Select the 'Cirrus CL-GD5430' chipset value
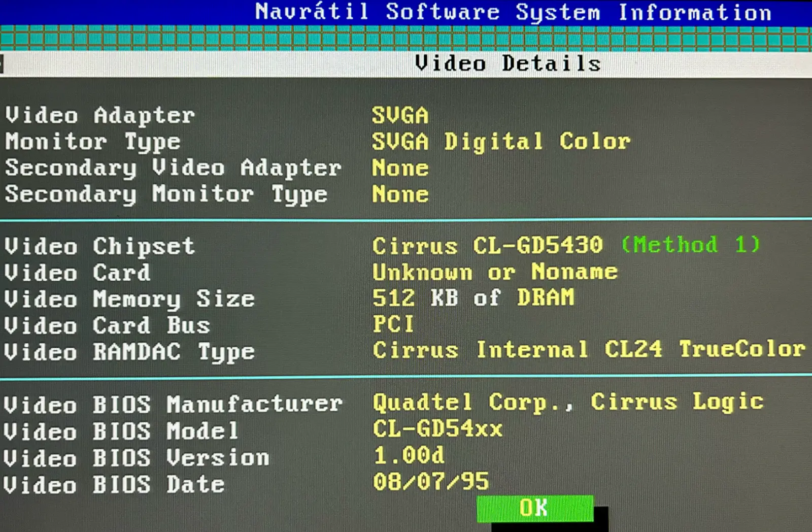Viewport: 812px width, 532px height. (x=488, y=246)
